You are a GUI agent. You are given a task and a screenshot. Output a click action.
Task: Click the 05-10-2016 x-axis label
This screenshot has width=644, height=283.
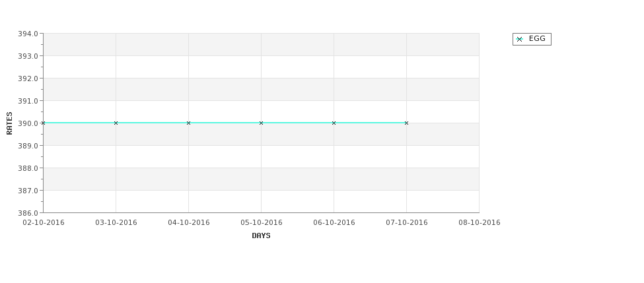click(x=261, y=223)
